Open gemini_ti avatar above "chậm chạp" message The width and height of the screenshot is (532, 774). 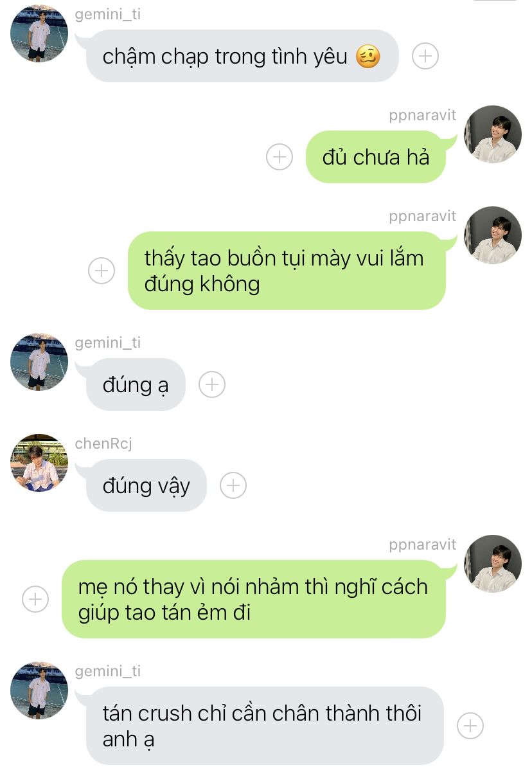[39, 33]
